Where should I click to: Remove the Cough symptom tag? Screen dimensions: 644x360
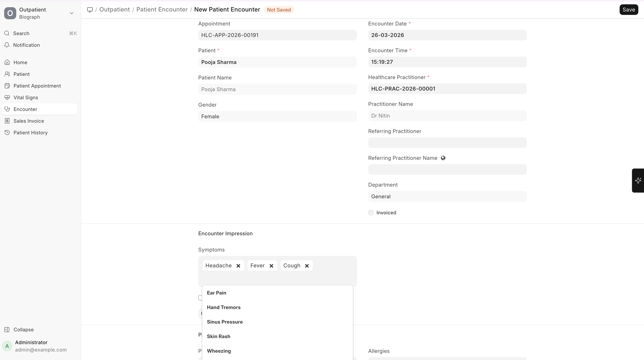(307, 266)
